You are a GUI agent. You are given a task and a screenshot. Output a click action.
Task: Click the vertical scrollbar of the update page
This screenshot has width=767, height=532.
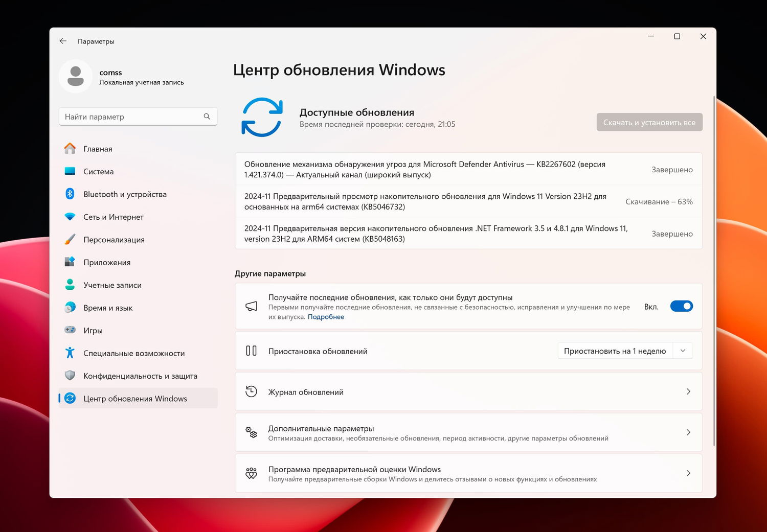(714, 271)
